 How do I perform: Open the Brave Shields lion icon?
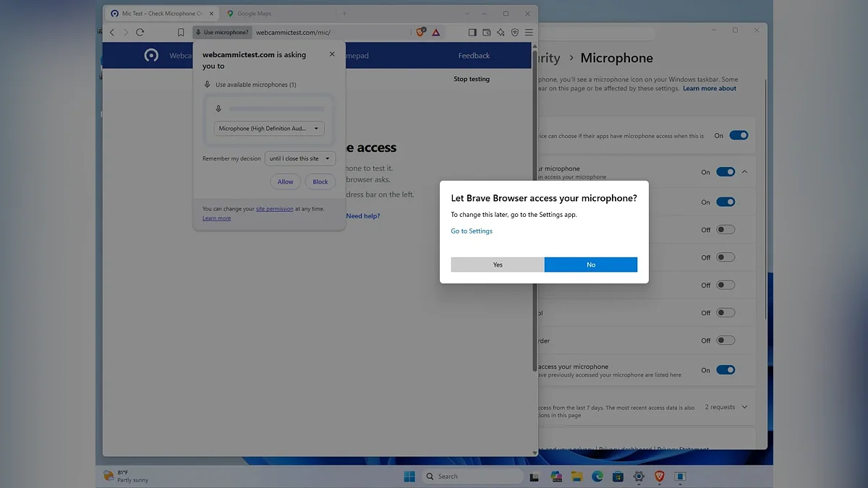point(421,33)
